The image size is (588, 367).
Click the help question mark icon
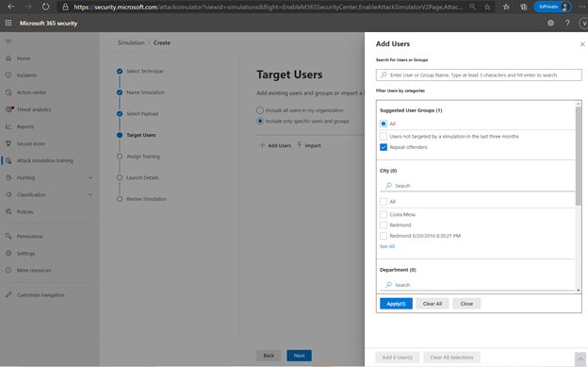(567, 23)
